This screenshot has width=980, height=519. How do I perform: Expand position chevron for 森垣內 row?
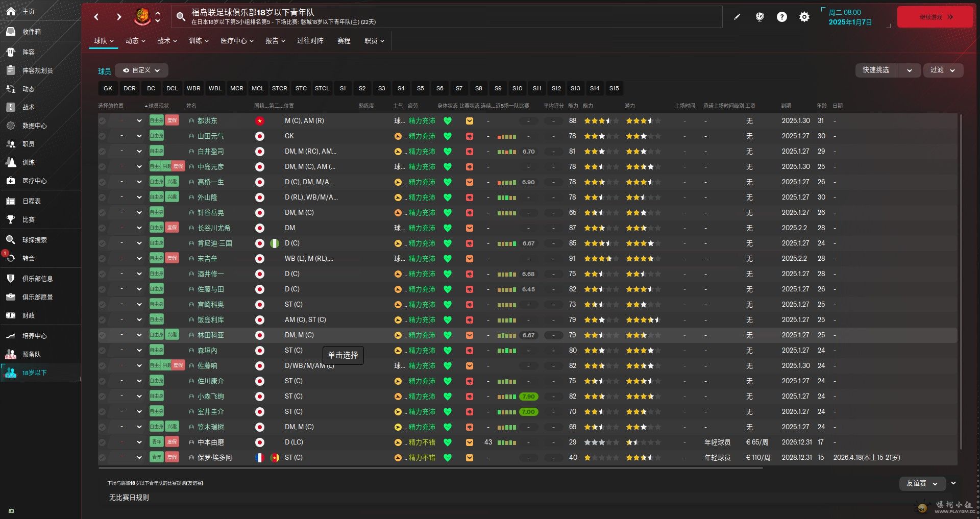tap(139, 351)
